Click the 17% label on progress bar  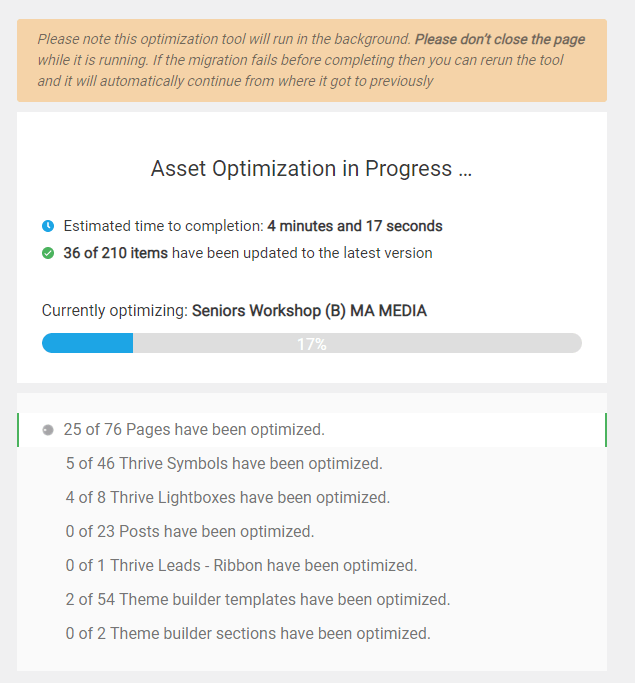click(x=312, y=344)
